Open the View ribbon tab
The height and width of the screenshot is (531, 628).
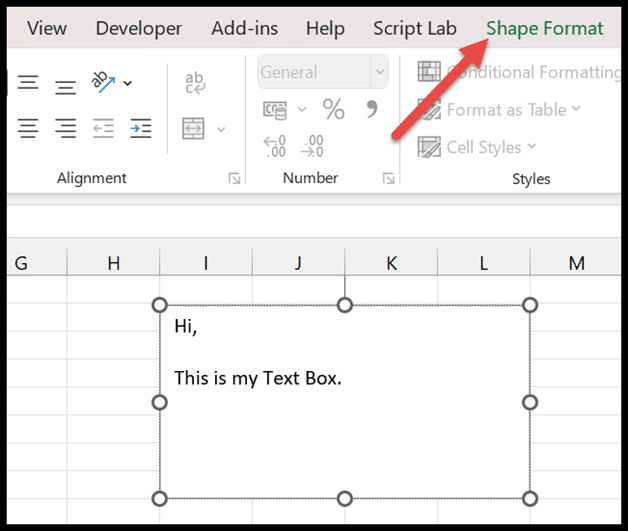click(47, 28)
